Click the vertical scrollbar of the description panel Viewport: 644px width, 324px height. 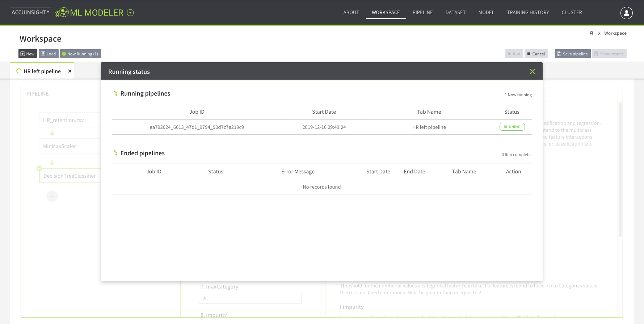620,169
